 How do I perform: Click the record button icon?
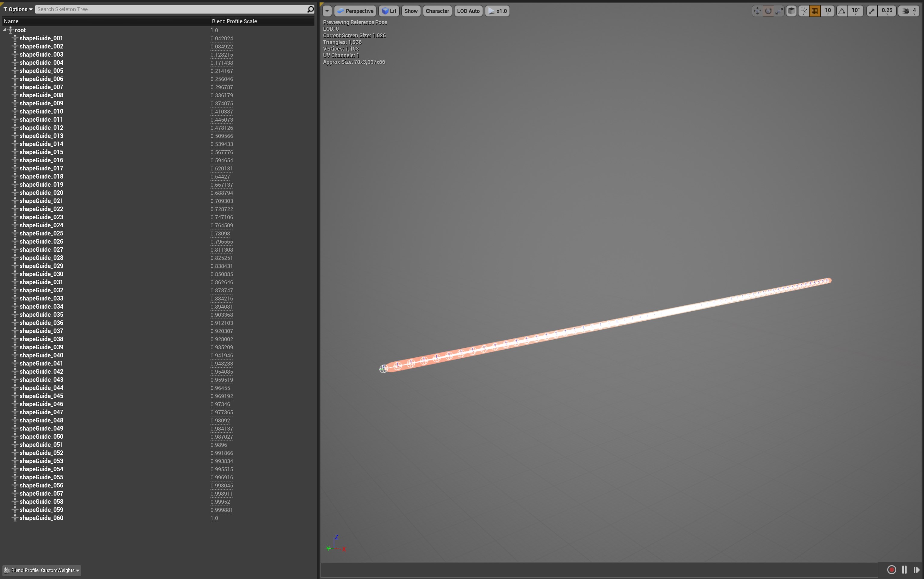(x=891, y=570)
